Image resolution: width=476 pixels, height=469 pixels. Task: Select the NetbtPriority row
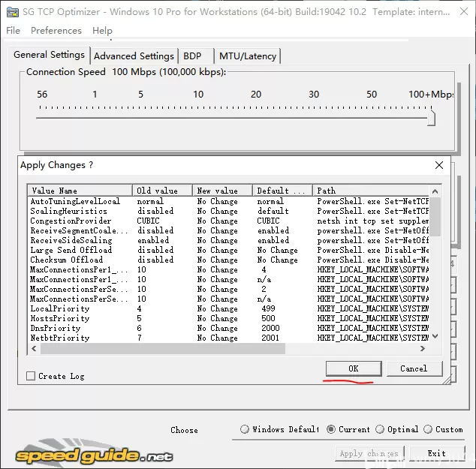tap(228, 338)
